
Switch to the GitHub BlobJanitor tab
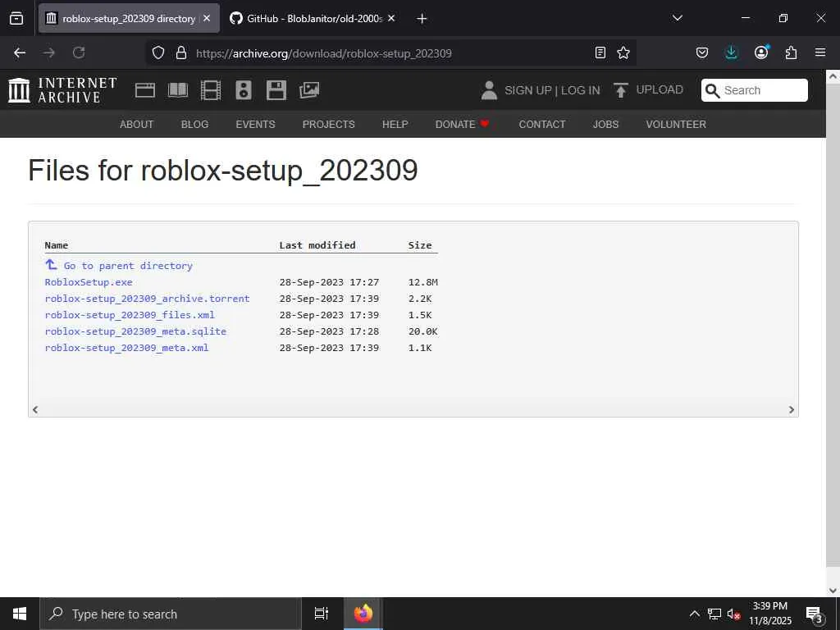coord(313,19)
